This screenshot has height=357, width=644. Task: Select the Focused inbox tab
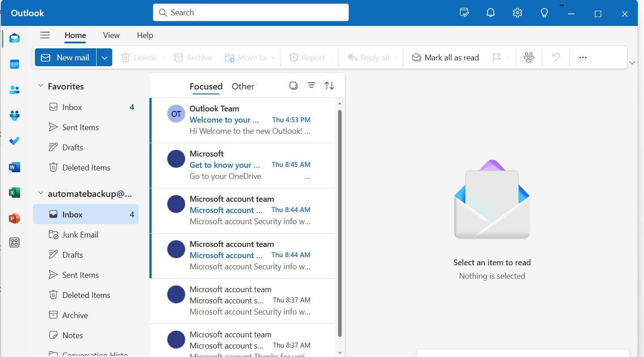(x=206, y=86)
